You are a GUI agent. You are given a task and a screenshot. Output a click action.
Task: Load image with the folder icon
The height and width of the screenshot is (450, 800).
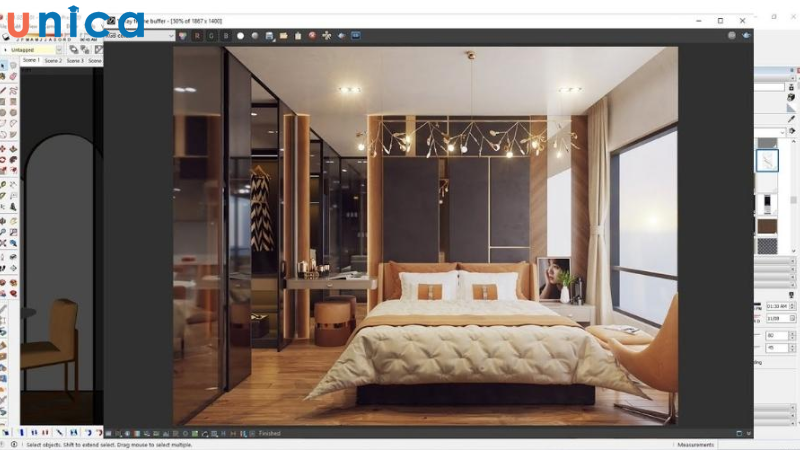point(284,36)
